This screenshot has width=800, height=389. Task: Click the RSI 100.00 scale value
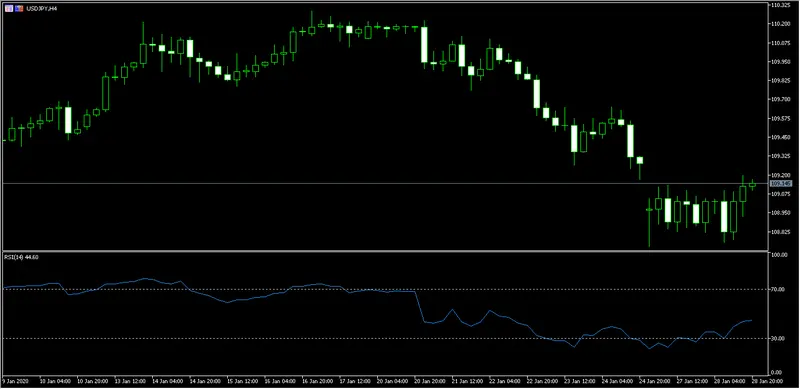[x=779, y=255]
